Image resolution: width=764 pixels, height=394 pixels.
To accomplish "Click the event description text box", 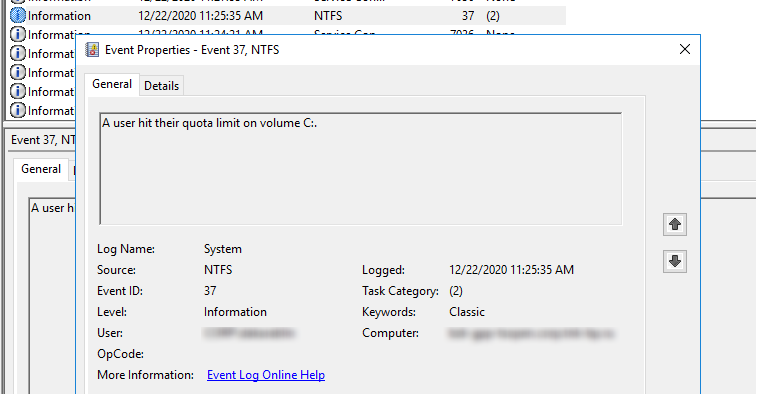I will coord(361,169).
